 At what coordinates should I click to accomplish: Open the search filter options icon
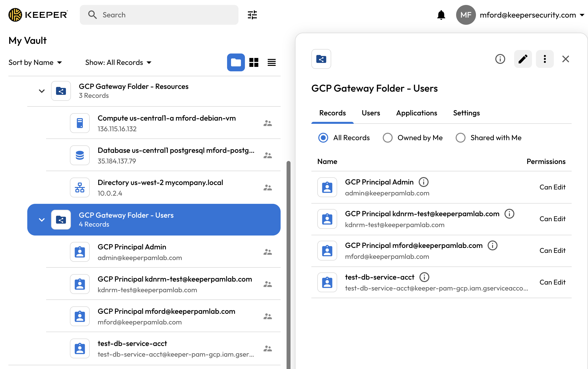(x=252, y=15)
